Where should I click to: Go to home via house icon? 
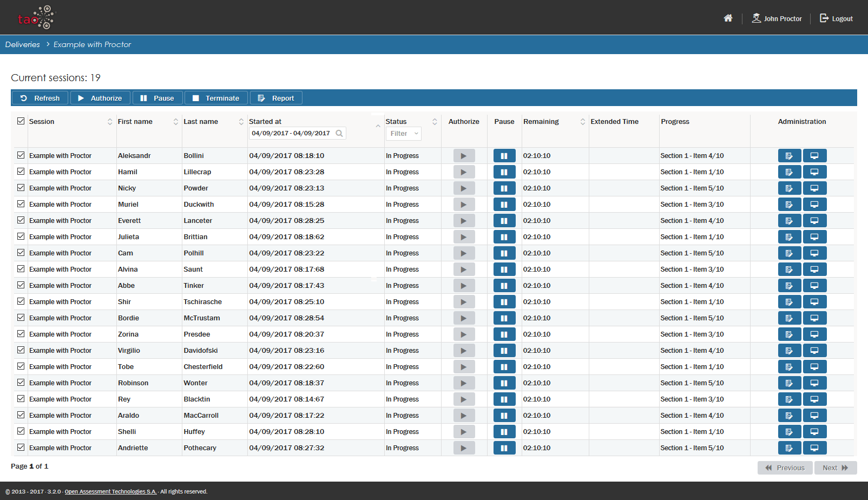pos(728,18)
